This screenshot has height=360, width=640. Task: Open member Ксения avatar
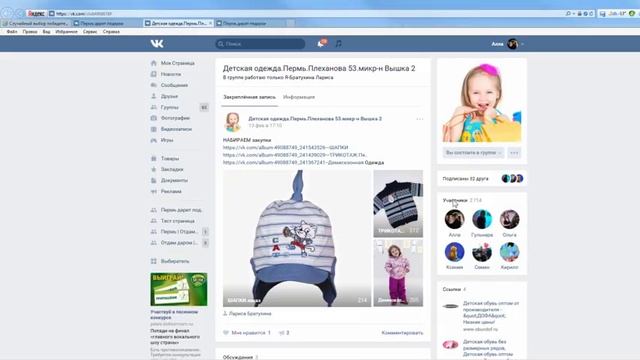coord(454,252)
